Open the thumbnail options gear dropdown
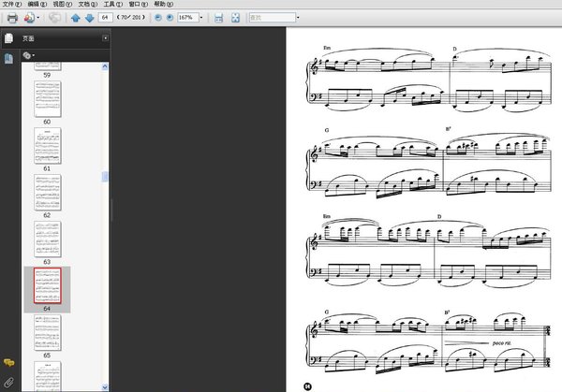Screen dimensions: 562x392 pos(29,55)
